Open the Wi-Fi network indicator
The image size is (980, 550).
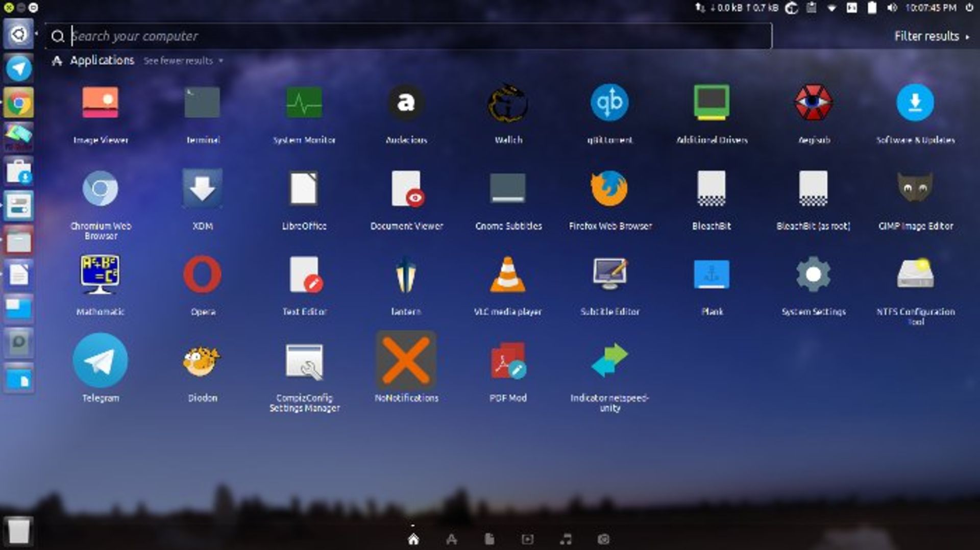[x=831, y=8]
